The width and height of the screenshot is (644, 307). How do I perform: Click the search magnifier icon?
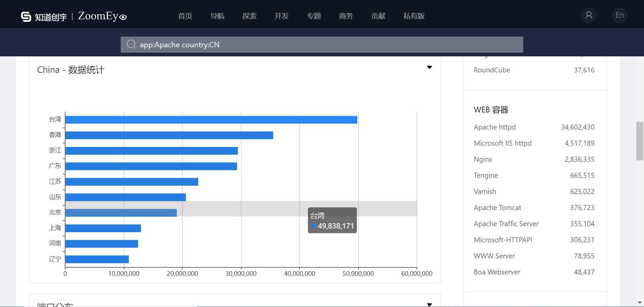tap(131, 44)
